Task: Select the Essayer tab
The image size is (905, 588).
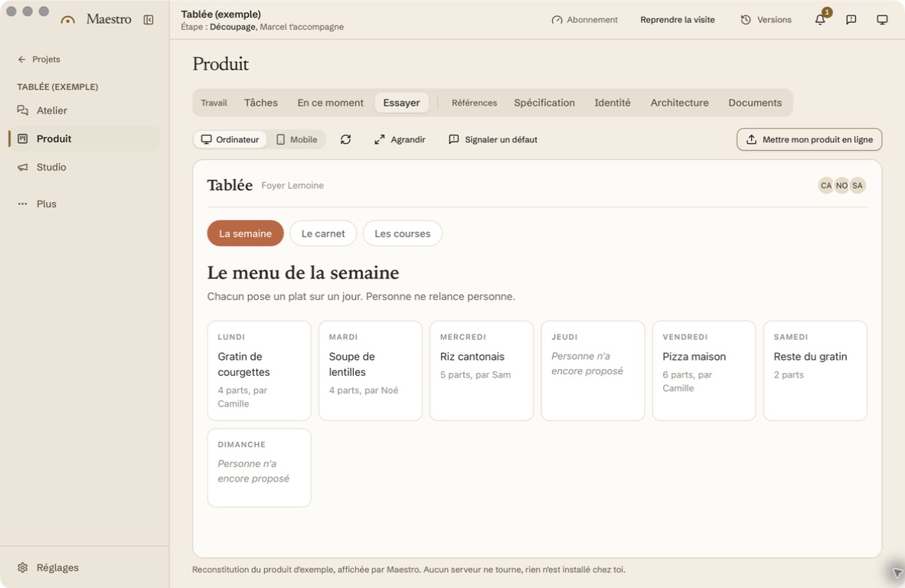Action: tap(402, 103)
